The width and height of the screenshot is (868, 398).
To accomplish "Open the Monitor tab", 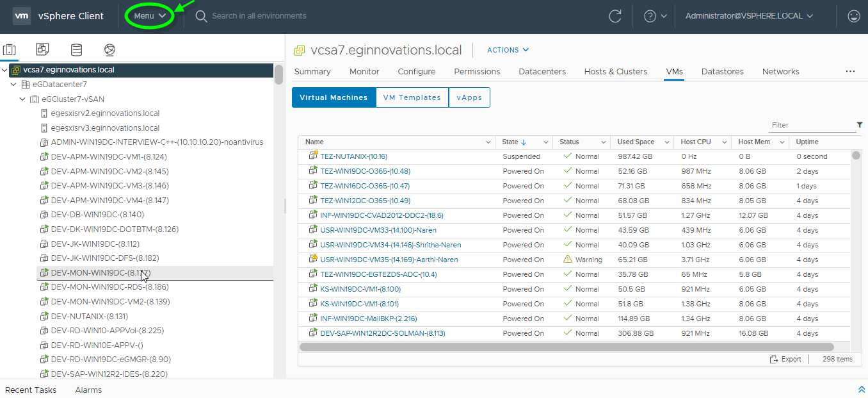I will pos(364,72).
